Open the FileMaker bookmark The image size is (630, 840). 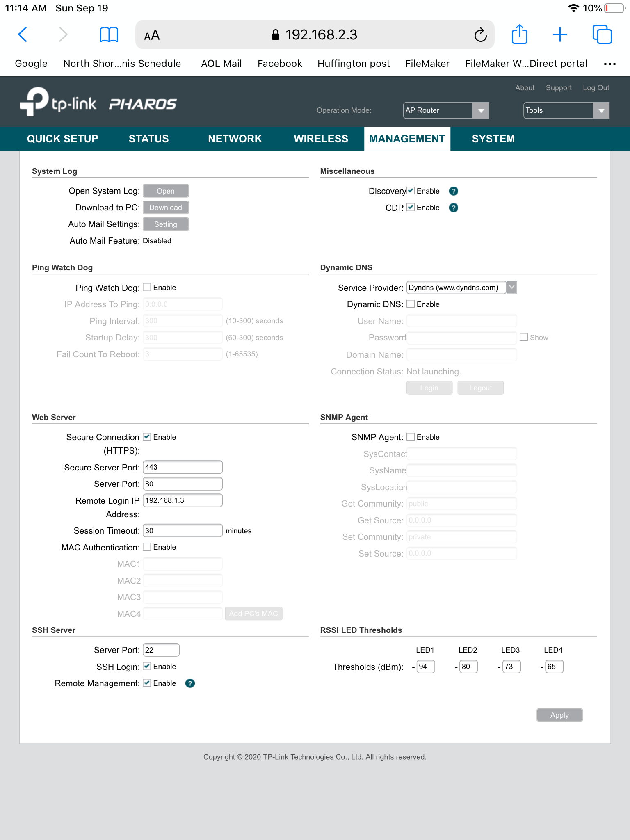click(427, 64)
